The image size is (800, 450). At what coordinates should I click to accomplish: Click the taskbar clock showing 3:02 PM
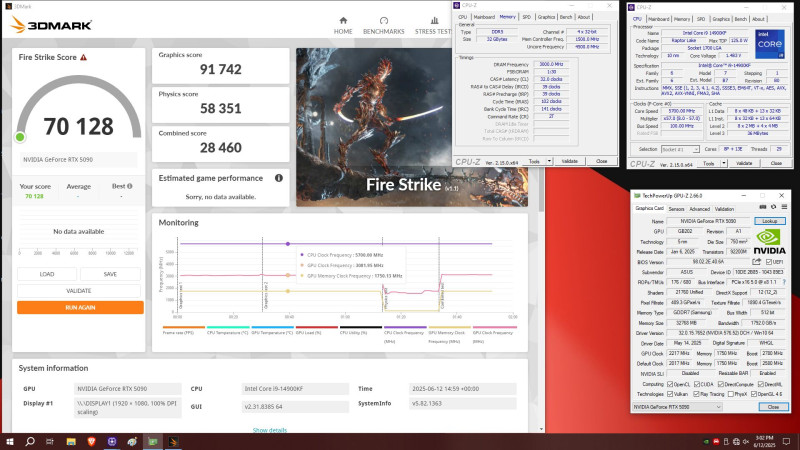point(764,441)
